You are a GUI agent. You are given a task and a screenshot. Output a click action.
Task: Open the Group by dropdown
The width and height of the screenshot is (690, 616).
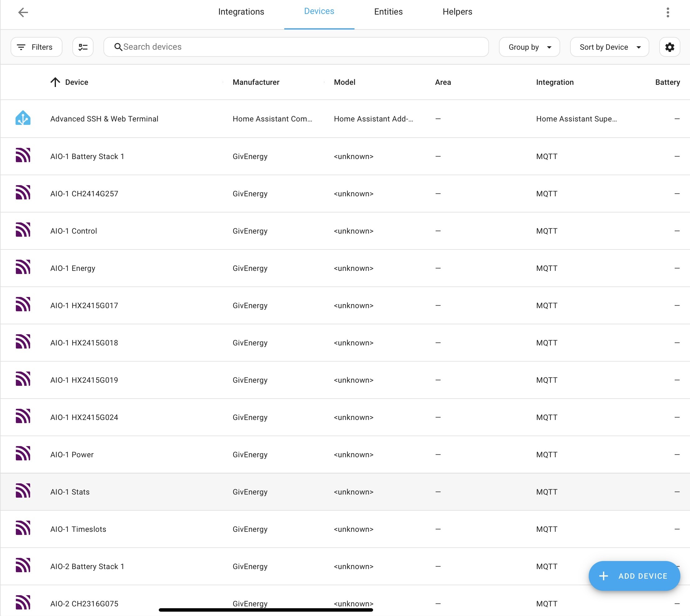pos(529,47)
